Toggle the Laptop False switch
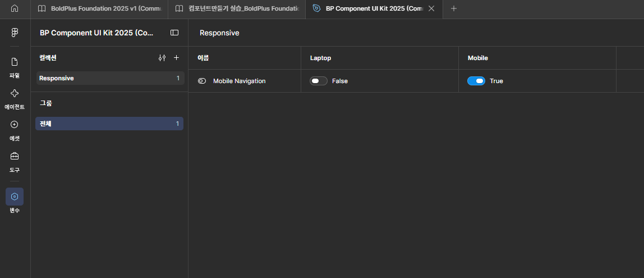Viewport: 644px width, 278px height. pos(318,81)
